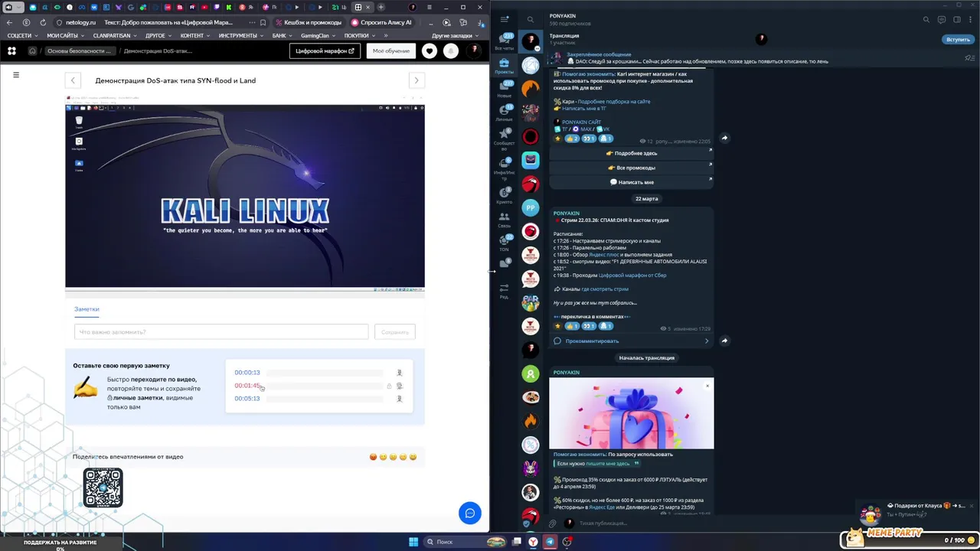Open notifications bell in Netology header
Screen dimensions: 980x551
tap(452, 51)
